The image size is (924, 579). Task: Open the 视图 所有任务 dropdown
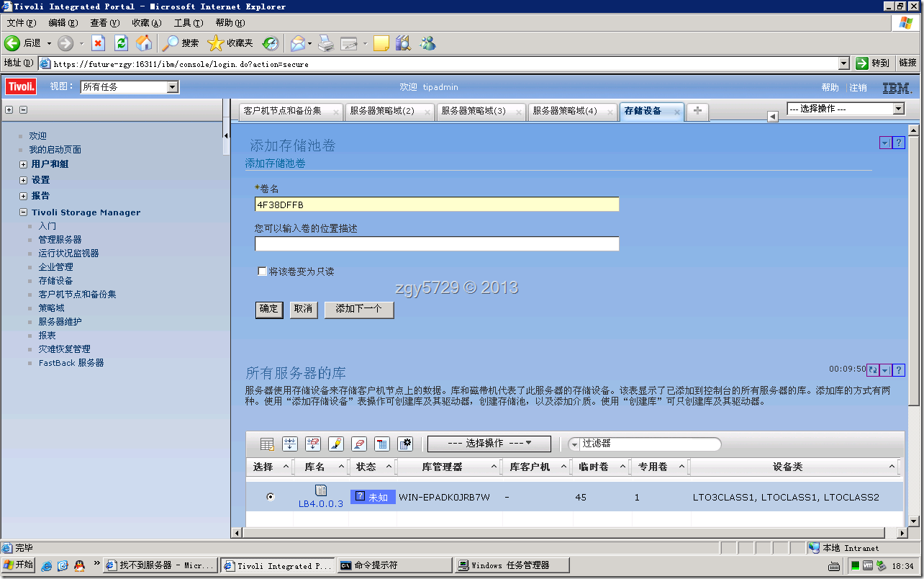(x=130, y=87)
